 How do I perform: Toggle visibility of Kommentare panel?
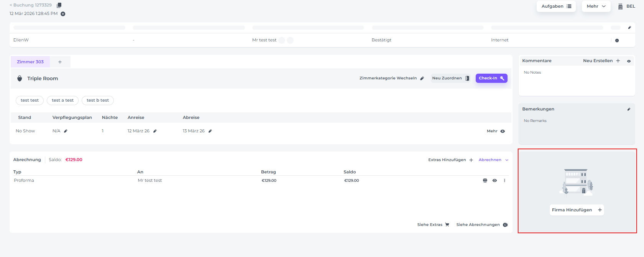(x=629, y=61)
